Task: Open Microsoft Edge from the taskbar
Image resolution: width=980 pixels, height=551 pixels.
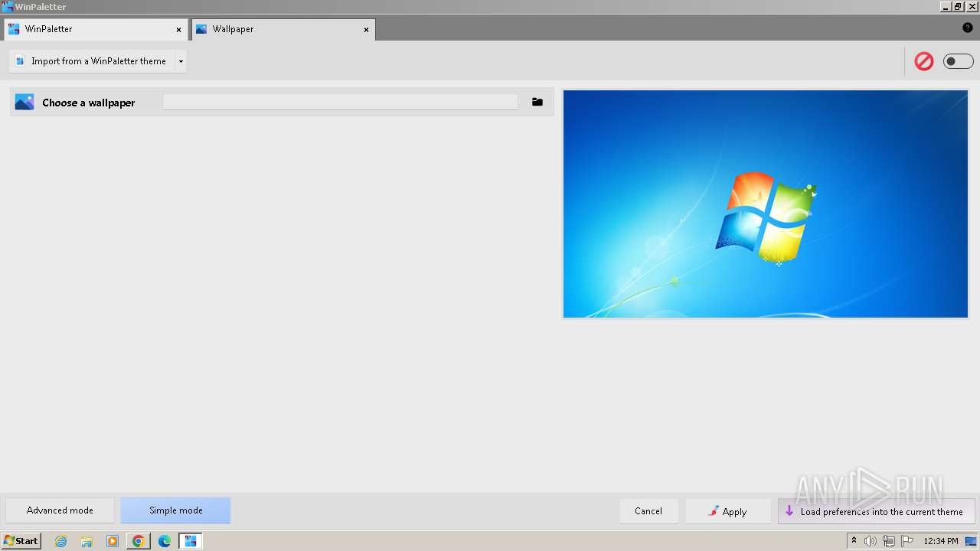Action: (x=165, y=541)
